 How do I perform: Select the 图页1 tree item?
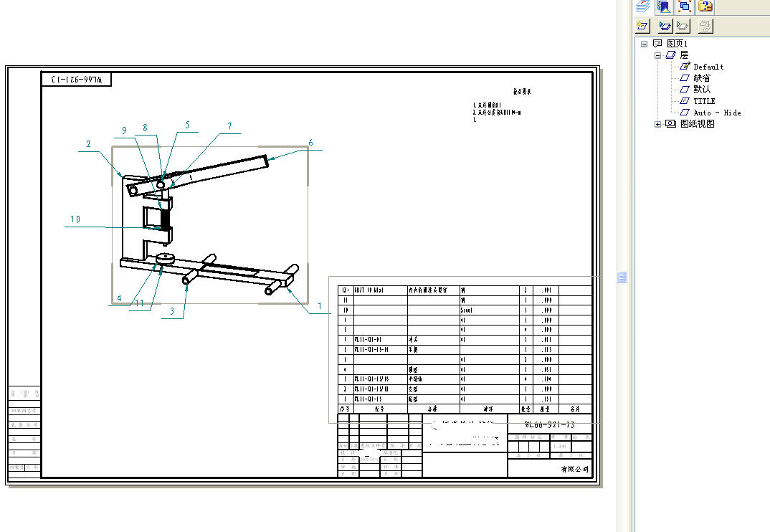[678, 44]
